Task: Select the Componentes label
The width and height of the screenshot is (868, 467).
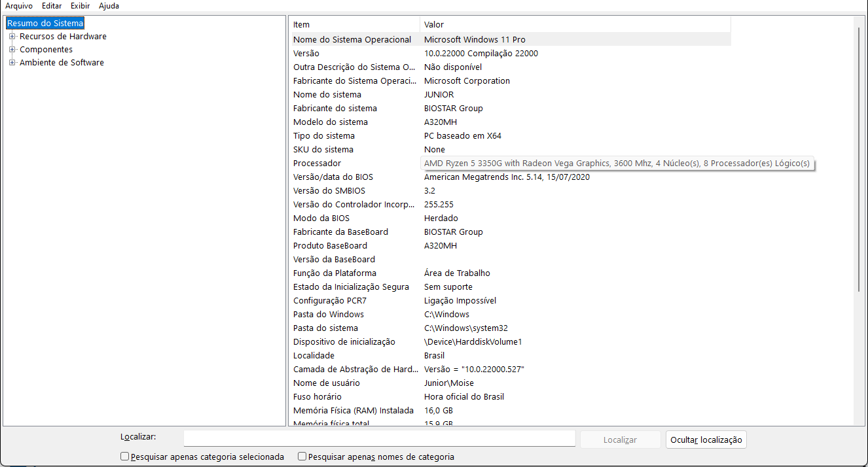Action: [46, 50]
